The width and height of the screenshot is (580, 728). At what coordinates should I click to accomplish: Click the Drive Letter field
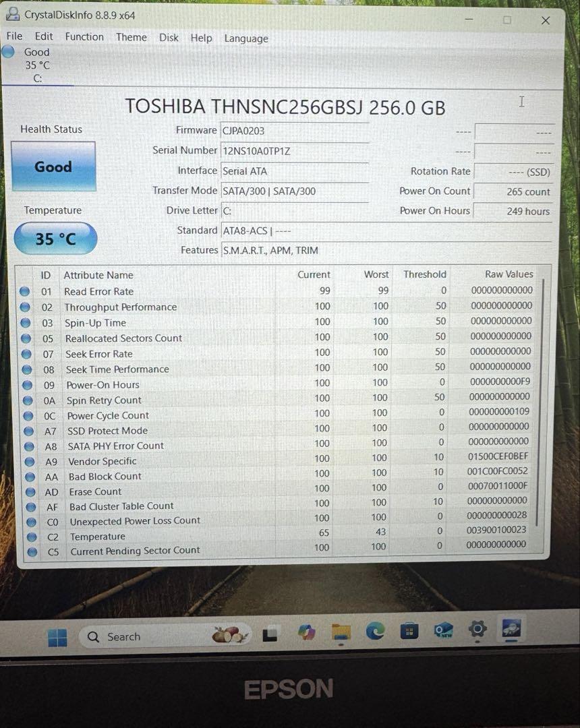pos(295,211)
